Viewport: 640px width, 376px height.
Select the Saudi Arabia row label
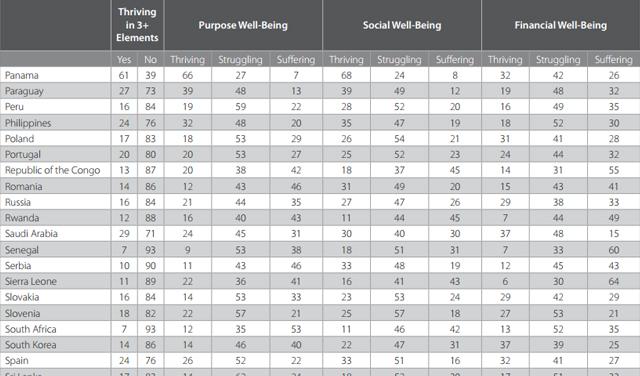(x=31, y=234)
